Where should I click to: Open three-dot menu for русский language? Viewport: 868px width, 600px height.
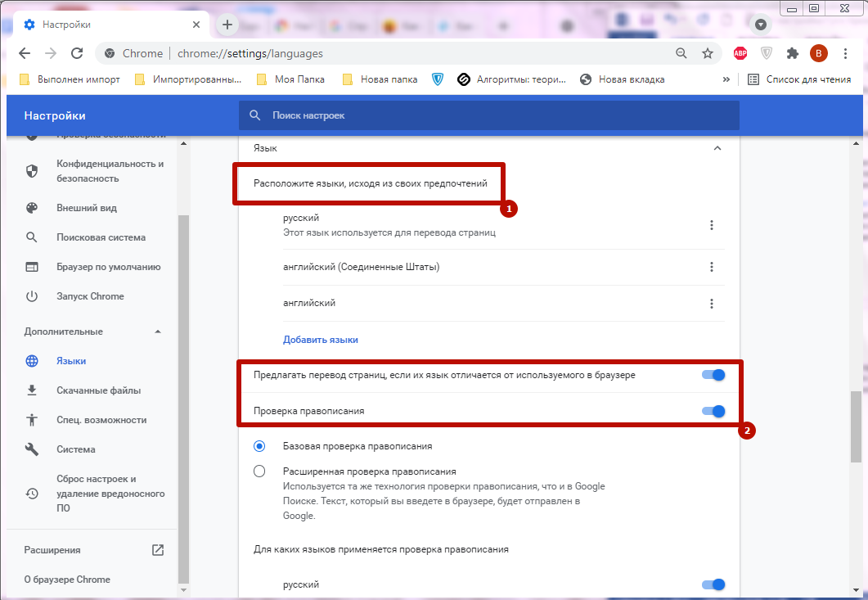[x=712, y=225]
